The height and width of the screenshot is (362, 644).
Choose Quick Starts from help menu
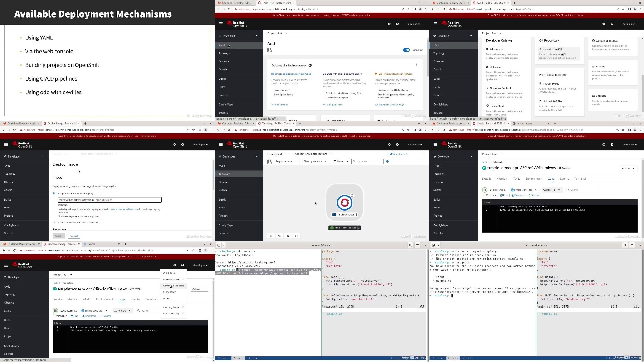pos(170,273)
